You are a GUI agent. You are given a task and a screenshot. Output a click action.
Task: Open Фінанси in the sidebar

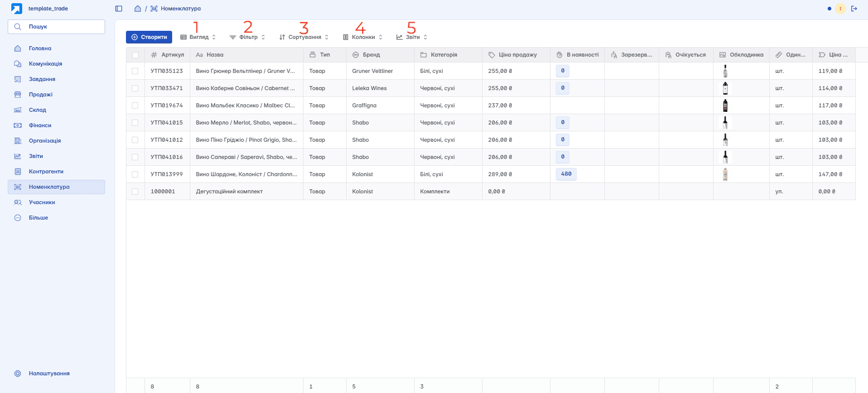[x=56, y=125]
